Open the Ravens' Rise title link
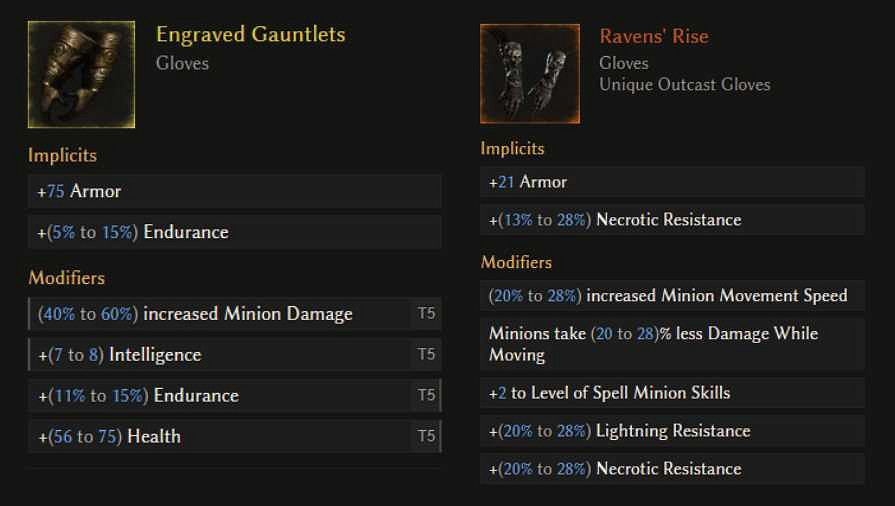 (653, 36)
